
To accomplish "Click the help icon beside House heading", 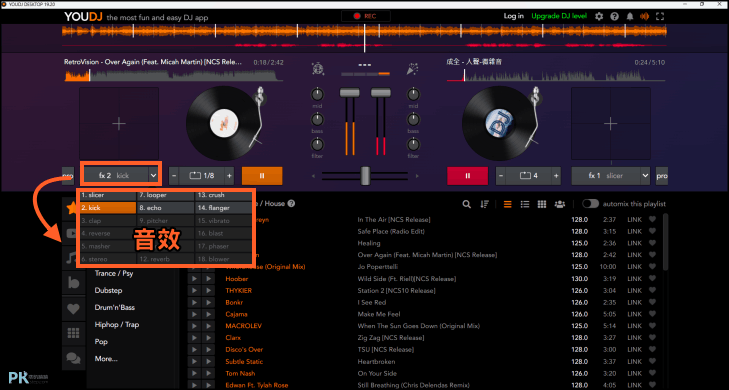I will pos(292,204).
